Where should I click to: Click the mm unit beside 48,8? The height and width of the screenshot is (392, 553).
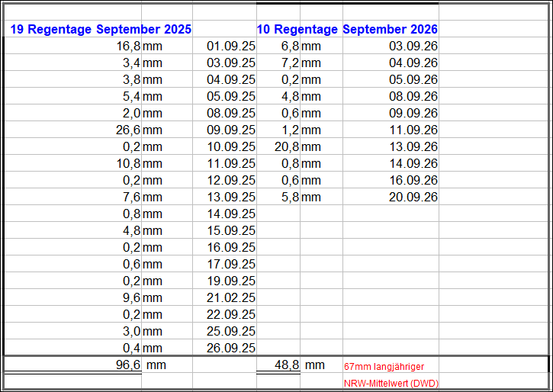(x=314, y=365)
